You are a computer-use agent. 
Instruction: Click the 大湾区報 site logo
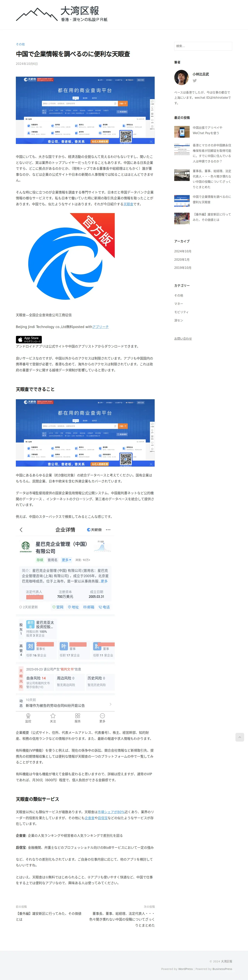pyautogui.click(x=62, y=14)
